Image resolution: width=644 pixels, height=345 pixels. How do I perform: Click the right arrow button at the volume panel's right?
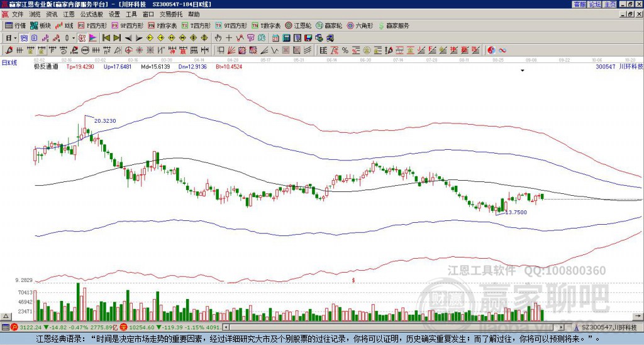coord(639,316)
